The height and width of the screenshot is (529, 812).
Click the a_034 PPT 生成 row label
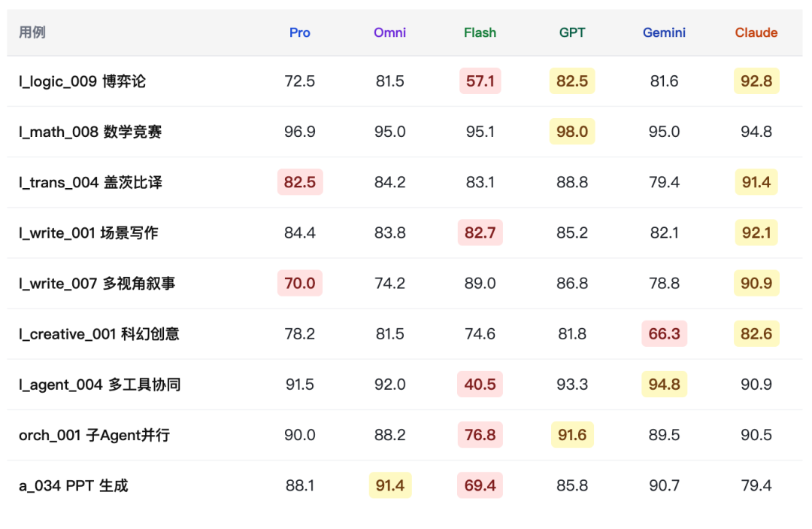[x=74, y=485]
